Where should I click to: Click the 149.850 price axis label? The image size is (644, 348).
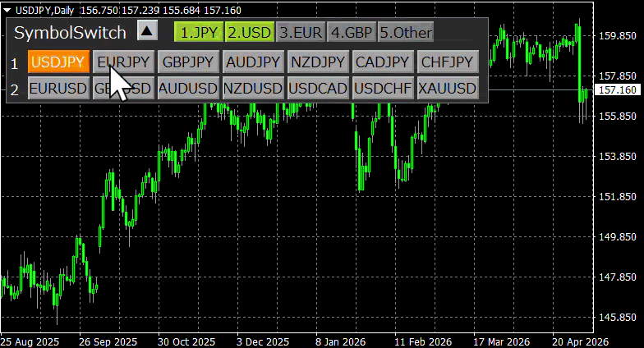click(618, 236)
